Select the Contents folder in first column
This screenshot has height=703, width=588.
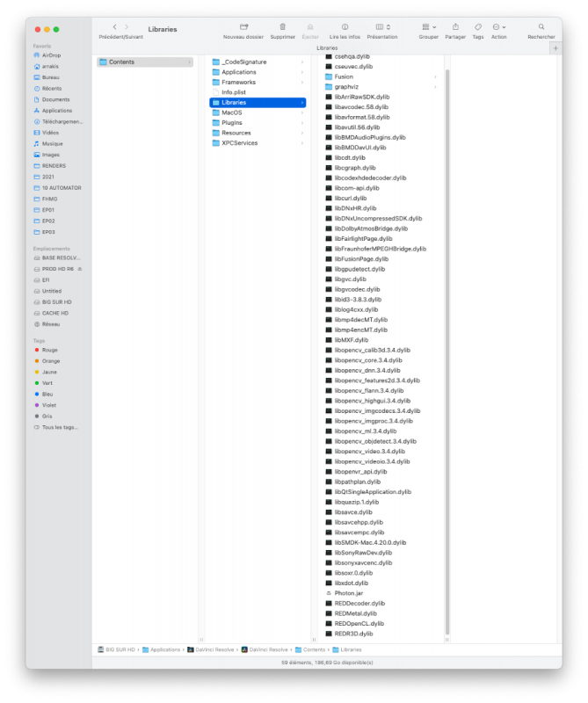[145, 62]
